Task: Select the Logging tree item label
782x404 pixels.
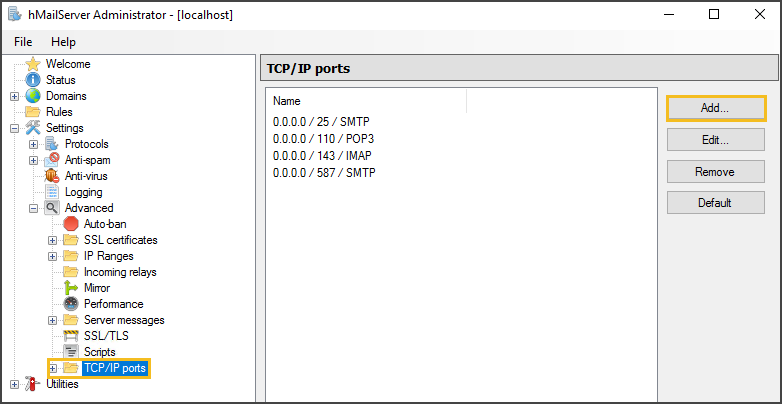Action: click(83, 192)
